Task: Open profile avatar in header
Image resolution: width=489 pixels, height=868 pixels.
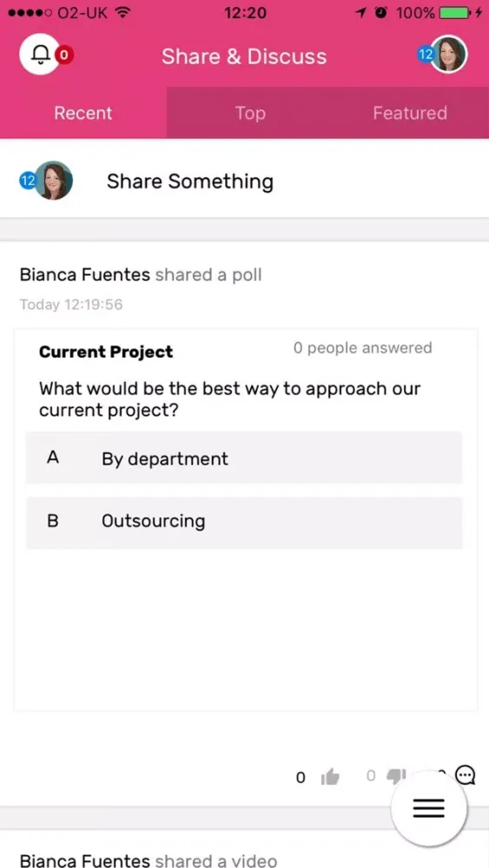Action: click(448, 54)
